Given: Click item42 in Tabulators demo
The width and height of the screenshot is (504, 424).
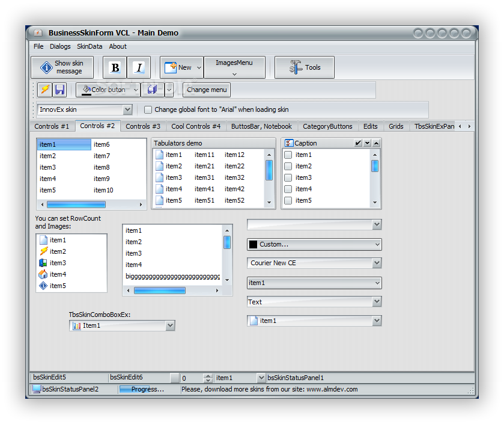Looking at the screenshot, I should point(234,189).
